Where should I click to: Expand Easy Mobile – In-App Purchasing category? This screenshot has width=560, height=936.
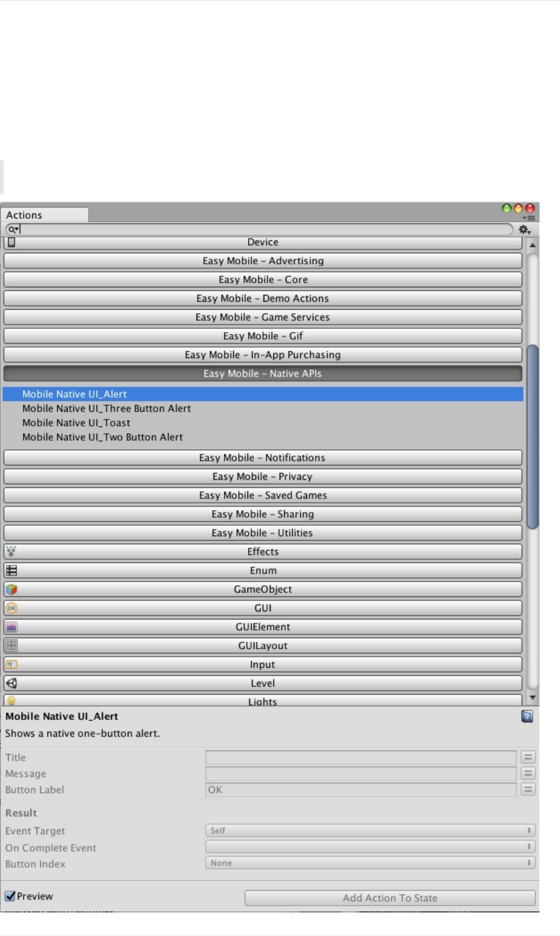263,355
